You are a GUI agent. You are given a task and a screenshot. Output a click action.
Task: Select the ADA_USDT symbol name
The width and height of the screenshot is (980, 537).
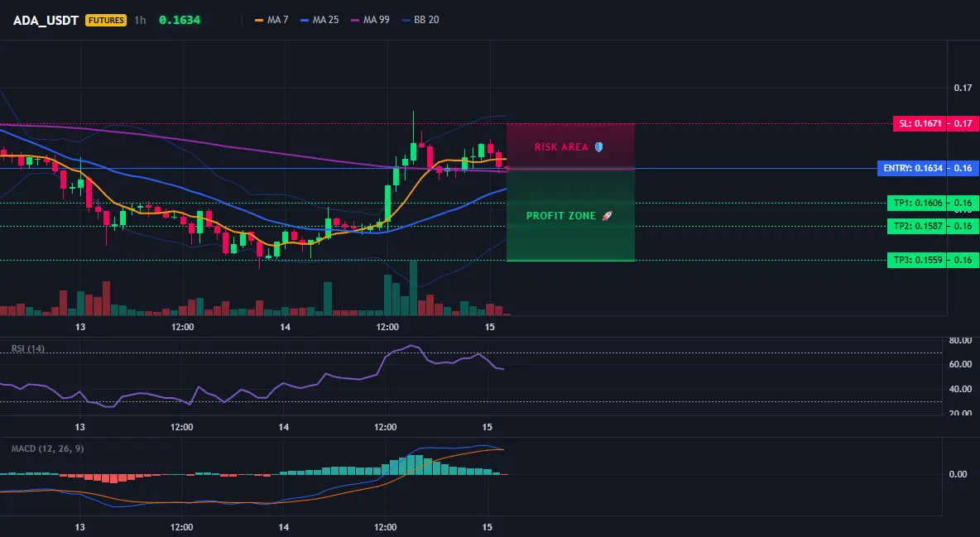click(46, 20)
